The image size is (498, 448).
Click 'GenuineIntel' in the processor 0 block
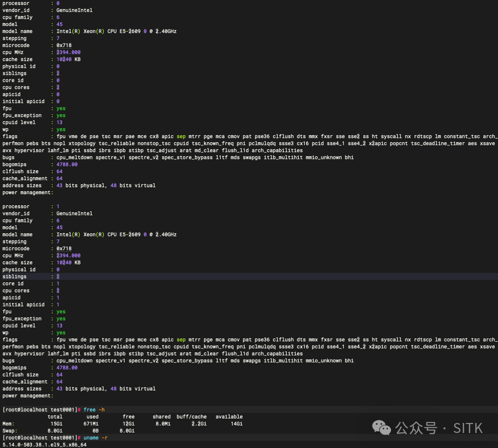tap(74, 10)
